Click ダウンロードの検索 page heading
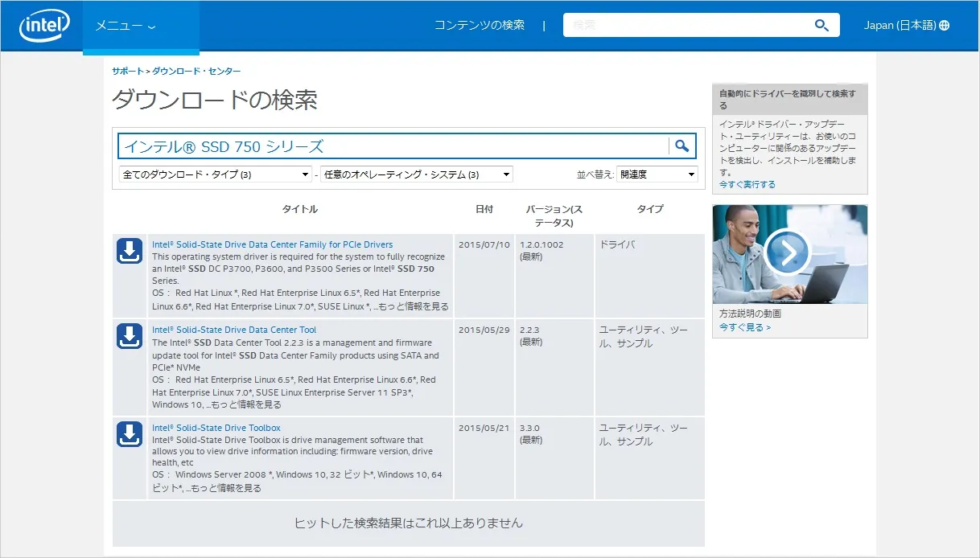 (x=215, y=101)
